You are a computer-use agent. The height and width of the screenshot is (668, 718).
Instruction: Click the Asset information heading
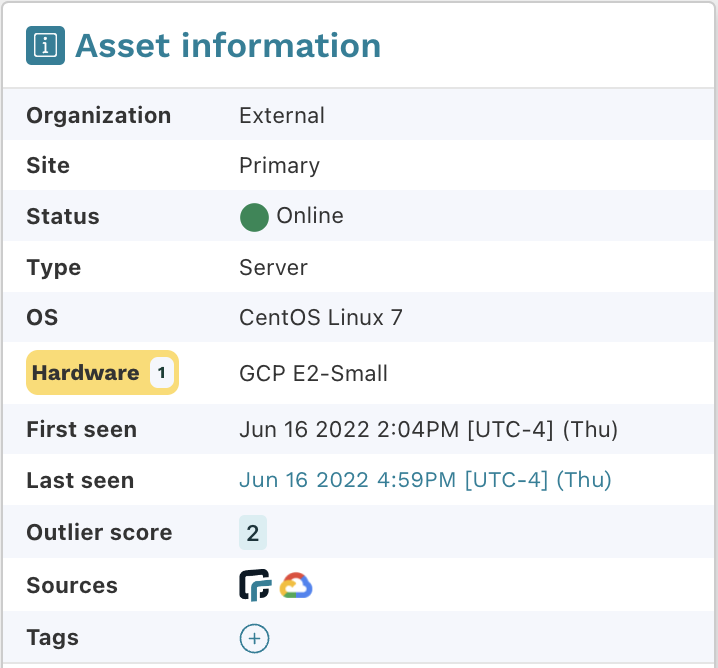point(228,46)
